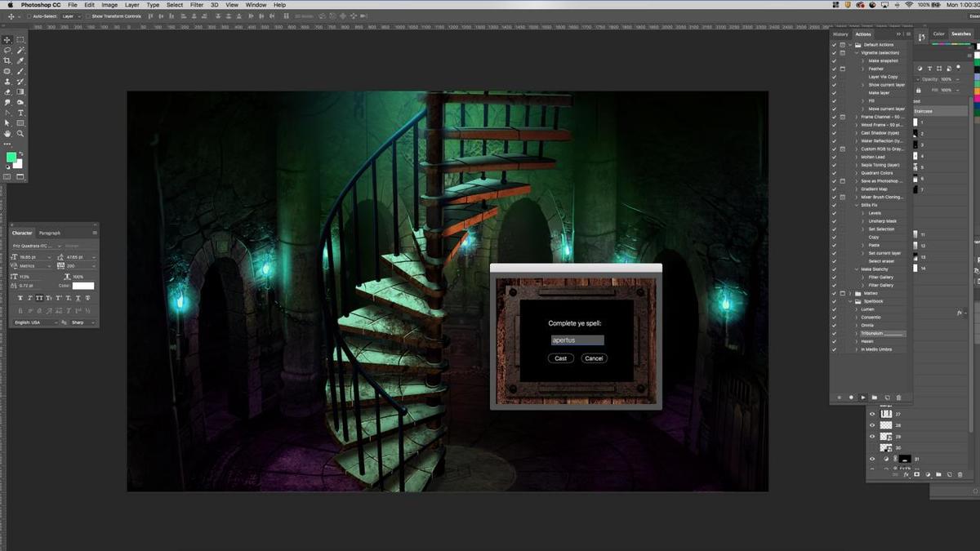Open the Auto-Select Layer dropdown
The width and height of the screenshot is (980, 551).
71,16
